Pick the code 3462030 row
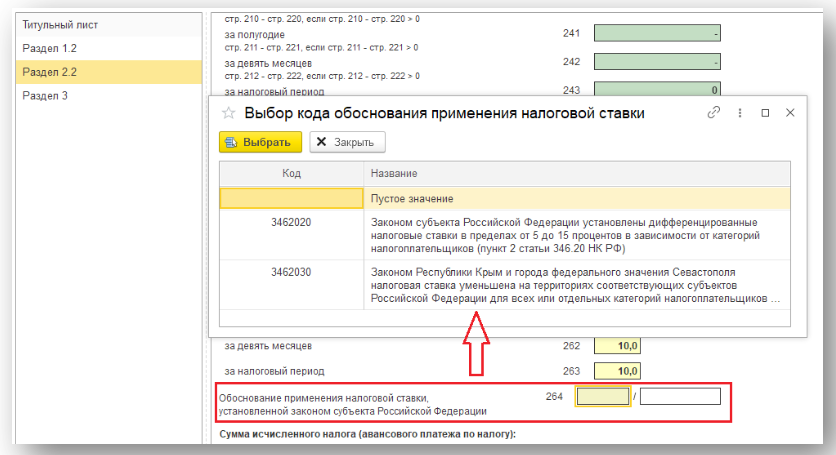The width and height of the screenshot is (836, 455). [x=505, y=284]
